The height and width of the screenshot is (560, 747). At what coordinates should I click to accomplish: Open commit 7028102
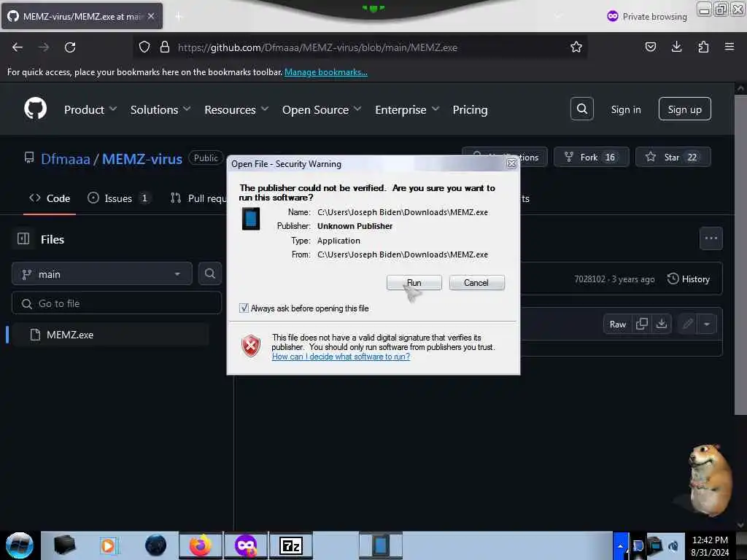(589, 279)
